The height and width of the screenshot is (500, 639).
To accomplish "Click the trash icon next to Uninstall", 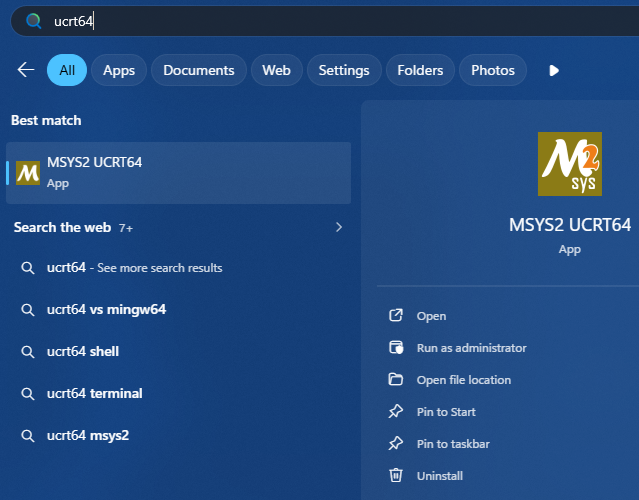I will pyautogui.click(x=396, y=476).
